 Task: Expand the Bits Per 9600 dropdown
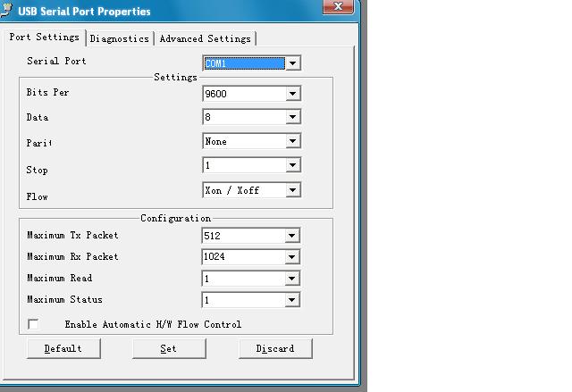(292, 94)
